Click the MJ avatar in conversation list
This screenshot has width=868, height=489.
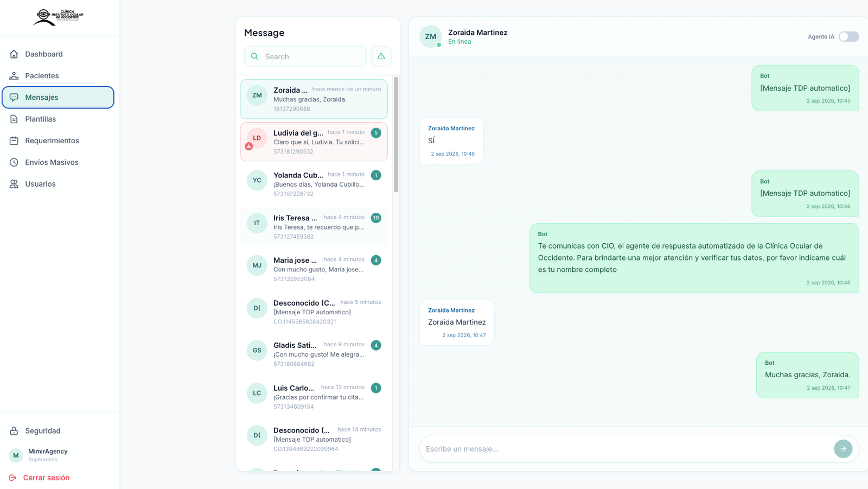pos(257,265)
